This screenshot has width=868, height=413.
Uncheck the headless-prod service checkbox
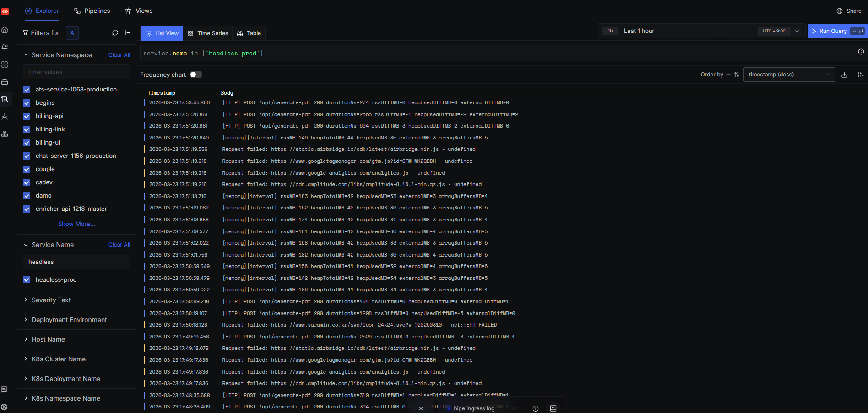[27, 279]
